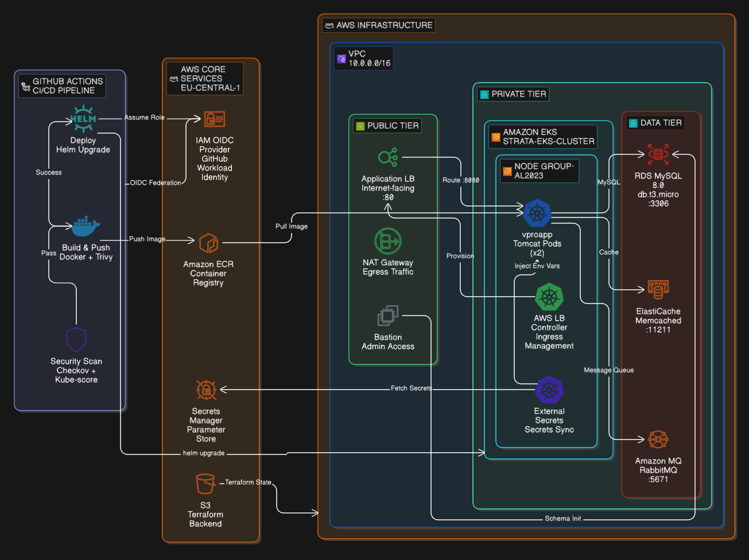Click the "AWS INFRASTRUCTURE" group title

(385, 25)
